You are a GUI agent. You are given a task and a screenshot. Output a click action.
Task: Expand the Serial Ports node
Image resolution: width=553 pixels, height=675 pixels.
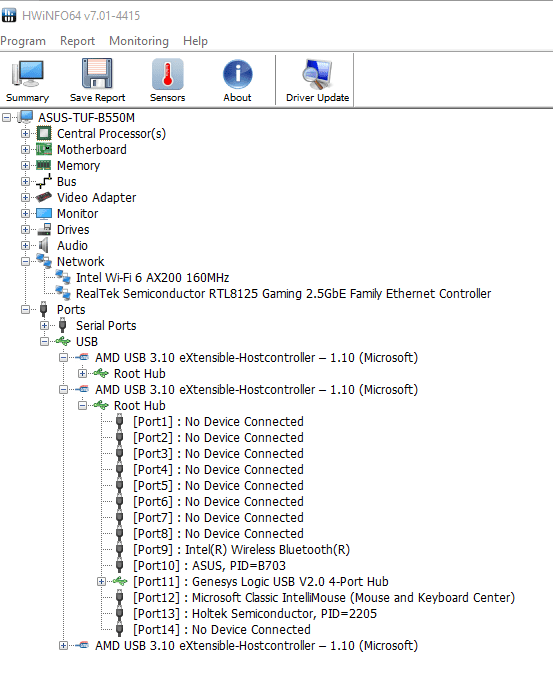pos(44,325)
